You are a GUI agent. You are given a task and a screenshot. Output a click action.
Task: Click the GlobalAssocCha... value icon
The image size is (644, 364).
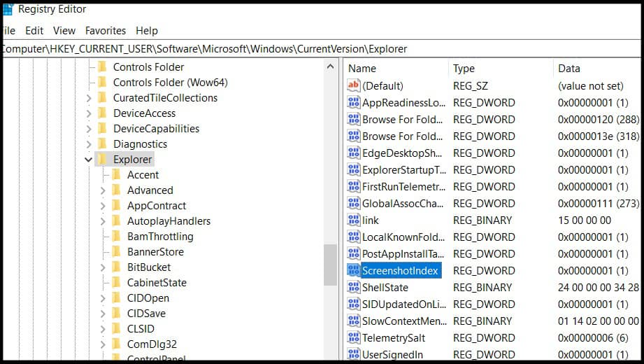[353, 203]
